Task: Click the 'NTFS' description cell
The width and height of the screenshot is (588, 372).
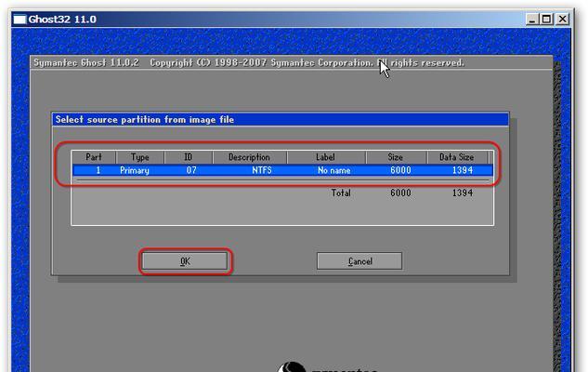Action: (262, 170)
